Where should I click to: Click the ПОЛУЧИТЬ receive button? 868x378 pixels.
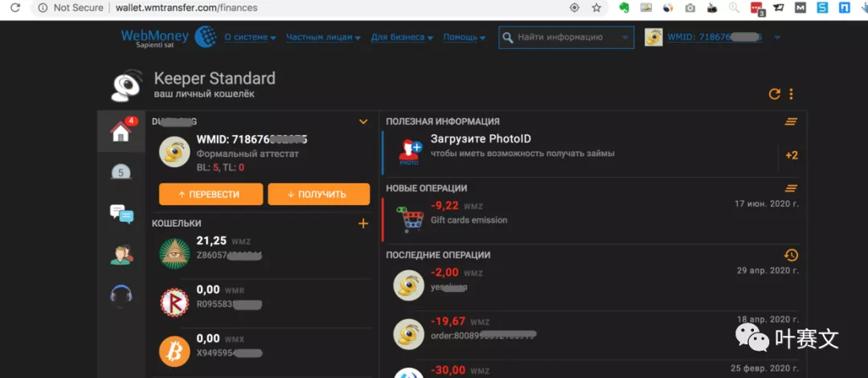[x=319, y=194]
